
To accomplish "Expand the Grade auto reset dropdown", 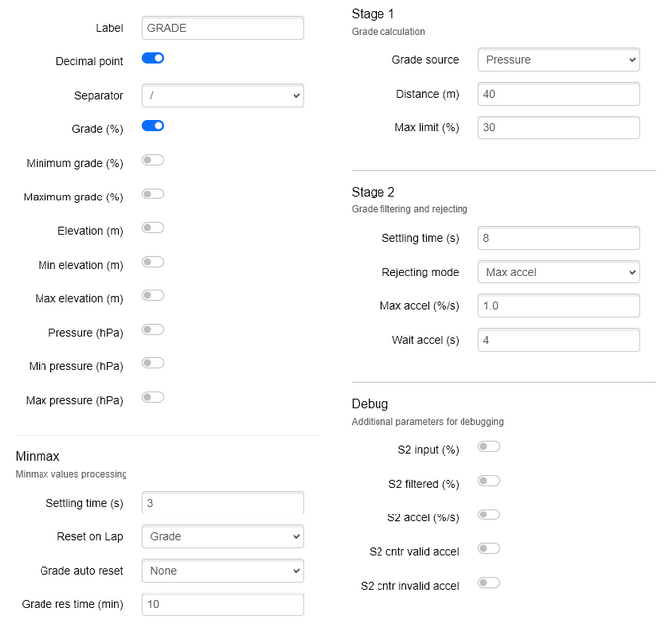I will pos(223,571).
